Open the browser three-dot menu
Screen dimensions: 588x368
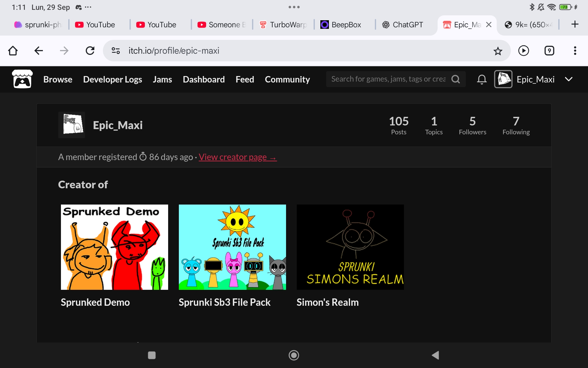pos(575,51)
